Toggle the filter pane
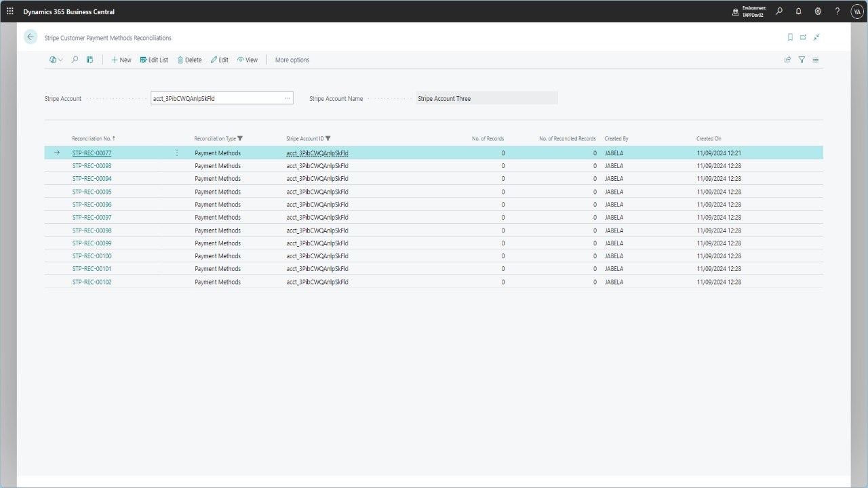The image size is (868, 488). [802, 60]
